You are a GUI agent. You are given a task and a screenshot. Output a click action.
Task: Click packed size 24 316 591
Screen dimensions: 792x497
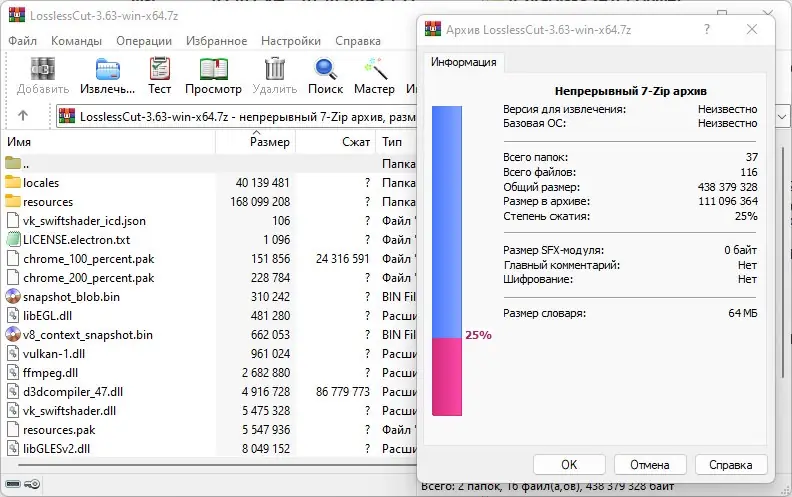click(343, 259)
